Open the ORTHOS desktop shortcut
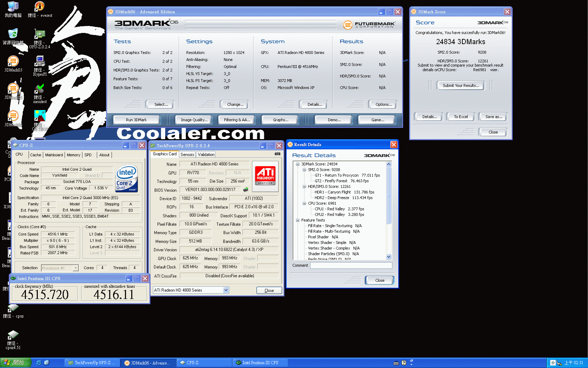 point(40,121)
